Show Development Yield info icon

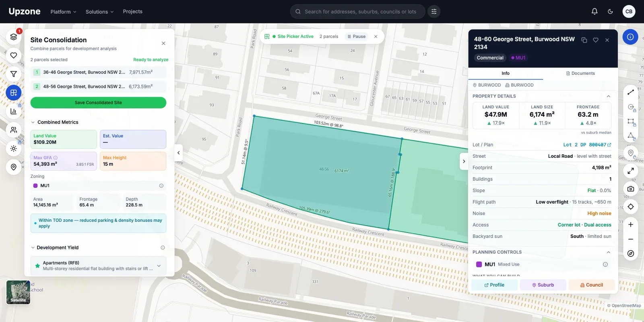click(163, 248)
